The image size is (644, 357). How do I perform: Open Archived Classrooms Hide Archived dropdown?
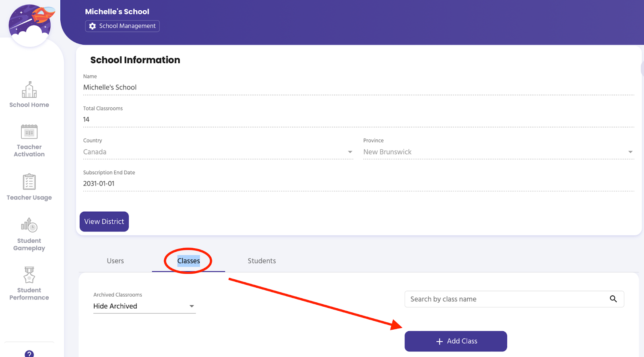(x=144, y=306)
